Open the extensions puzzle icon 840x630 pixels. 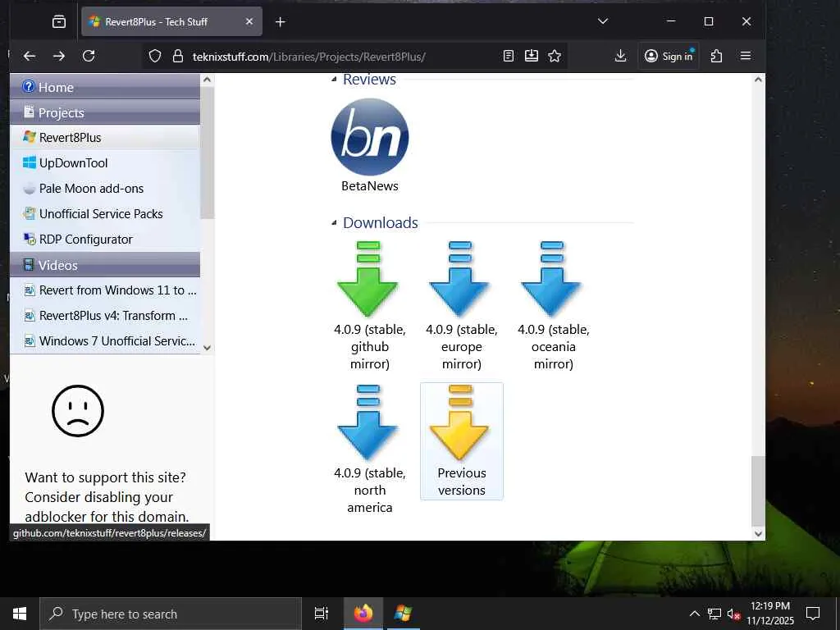pos(716,56)
